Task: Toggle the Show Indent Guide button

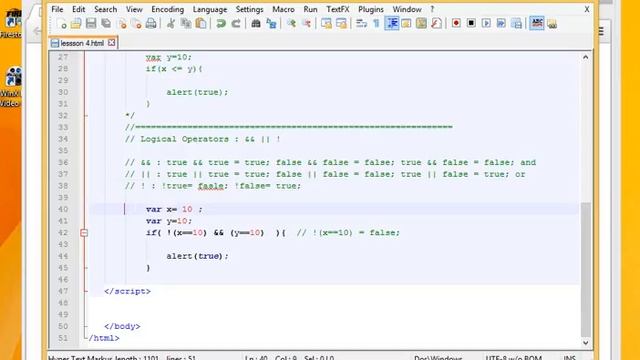Action: tap(392, 24)
